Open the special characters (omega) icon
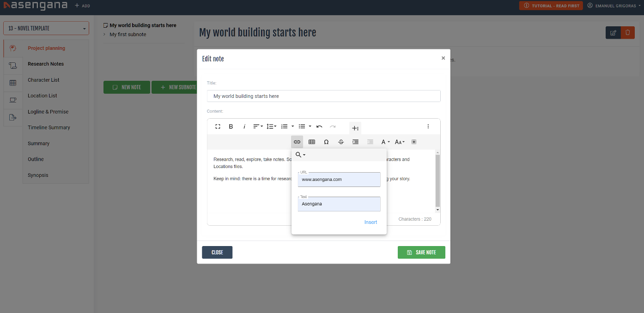This screenshot has width=644, height=313. click(326, 142)
